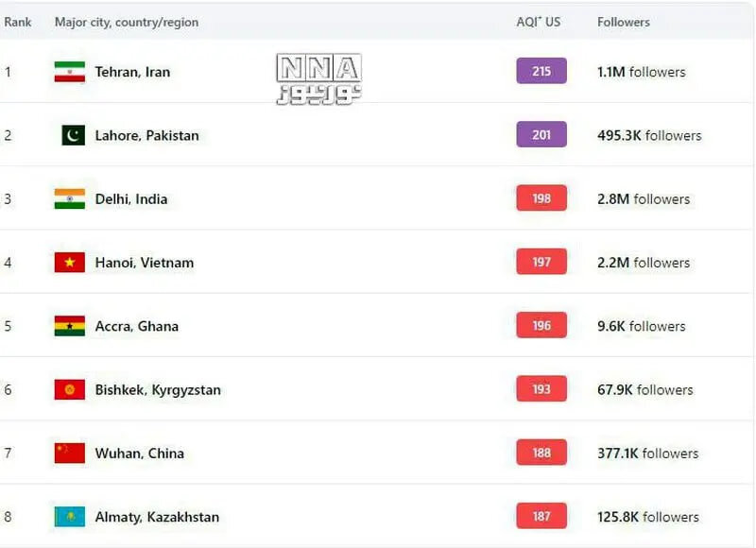The image size is (756, 548).
Task: Click the red 198 AQI badge
Action: [x=541, y=198]
